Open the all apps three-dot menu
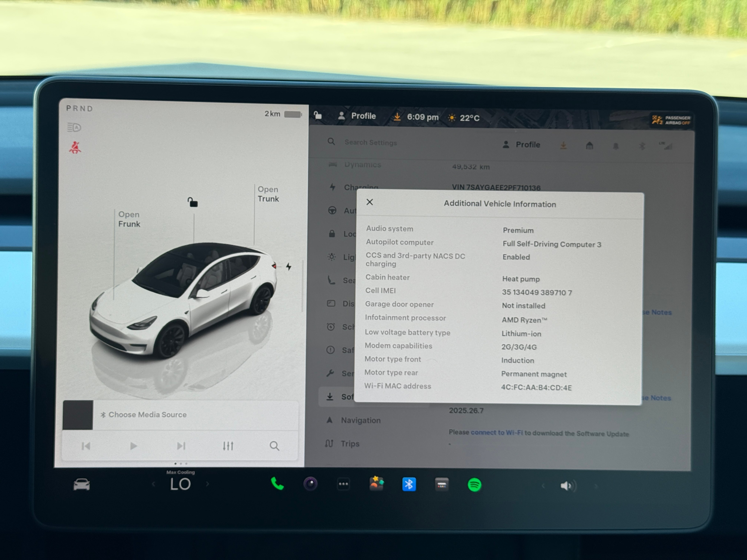Screen dimensions: 747x560 point(343,484)
